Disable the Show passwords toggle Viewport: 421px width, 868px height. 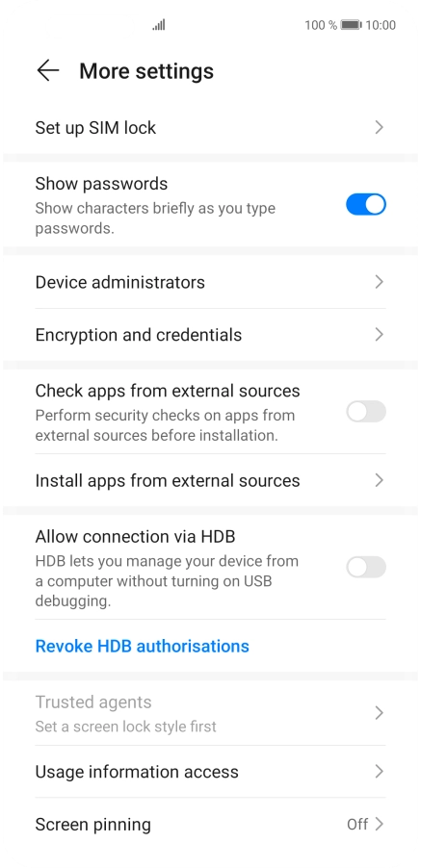point(366,204)
